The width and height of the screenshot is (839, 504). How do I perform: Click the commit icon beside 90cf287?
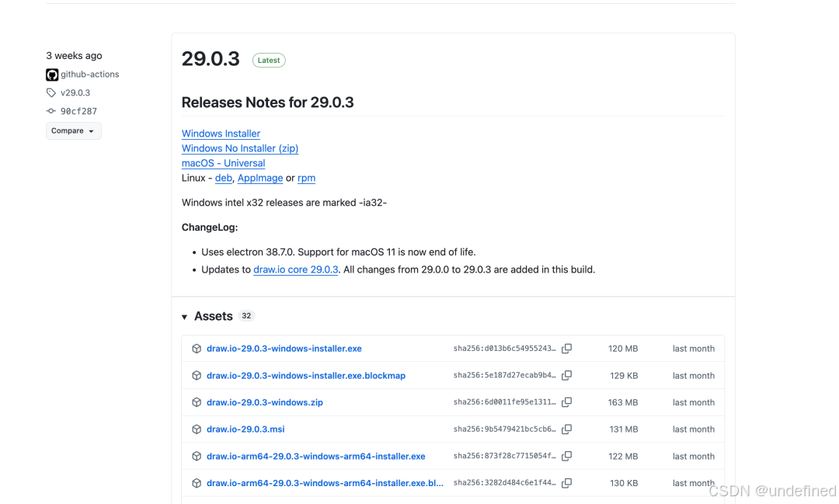click(50, 111)
